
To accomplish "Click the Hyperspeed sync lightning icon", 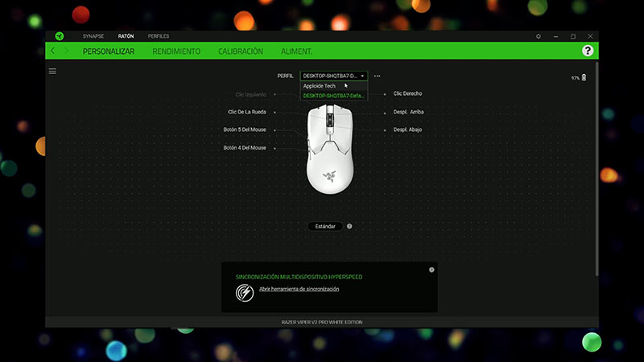I will coord(245,293).
